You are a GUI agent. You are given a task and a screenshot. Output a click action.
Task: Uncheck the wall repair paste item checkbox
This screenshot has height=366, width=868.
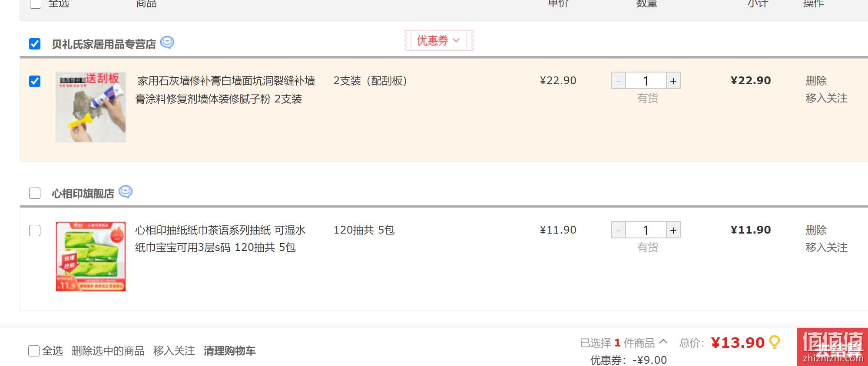point(35,81)
